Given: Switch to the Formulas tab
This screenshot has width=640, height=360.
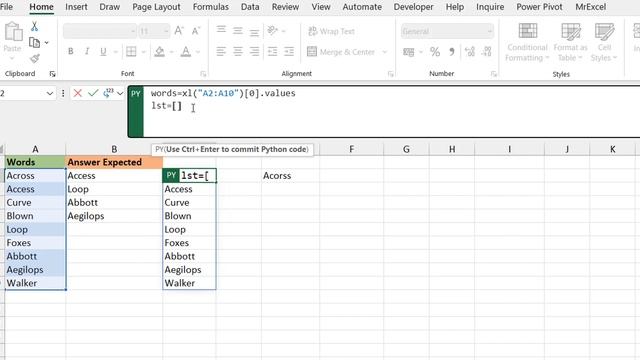Looking at the screenshot, I should [211, 7].
